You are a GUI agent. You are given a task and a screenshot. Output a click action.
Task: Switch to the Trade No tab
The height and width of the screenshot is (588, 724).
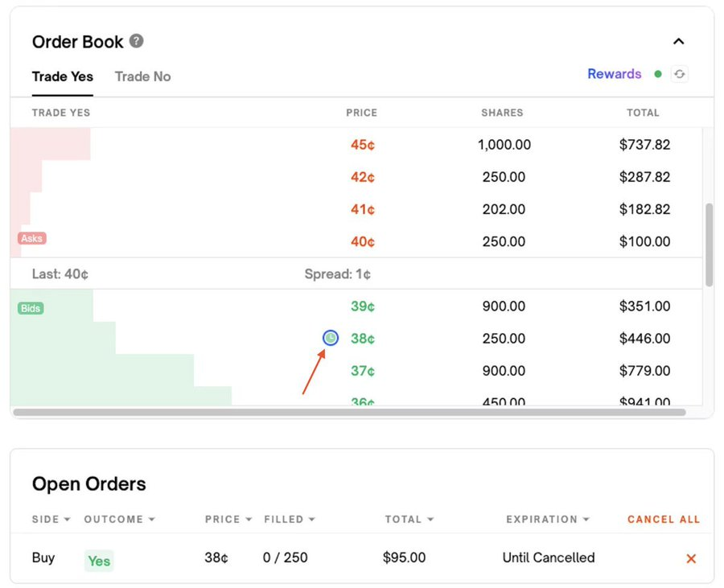(142, 76)
